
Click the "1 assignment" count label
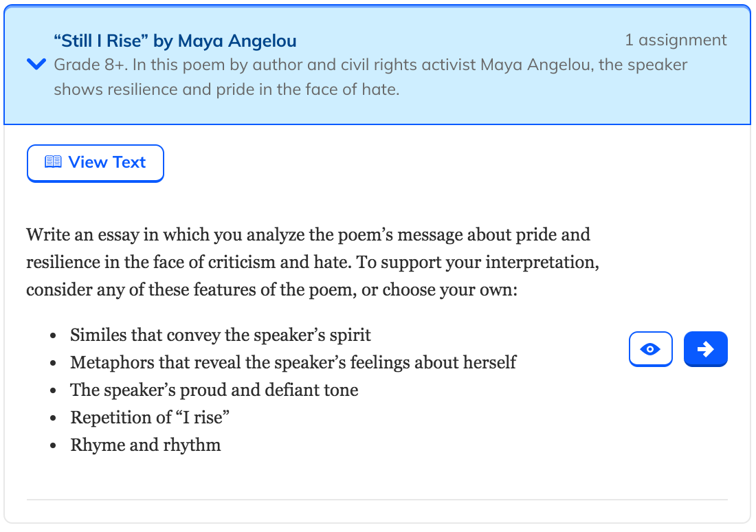676,40
